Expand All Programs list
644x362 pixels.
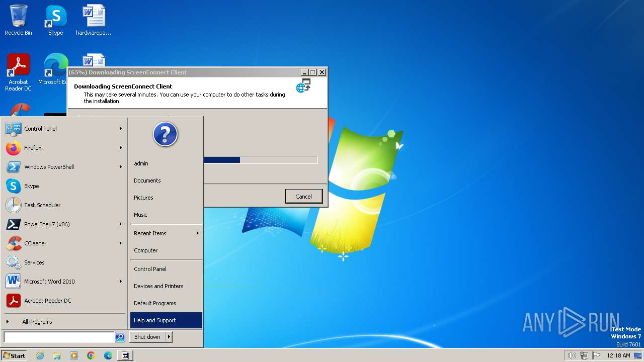[x=65, y=322]
